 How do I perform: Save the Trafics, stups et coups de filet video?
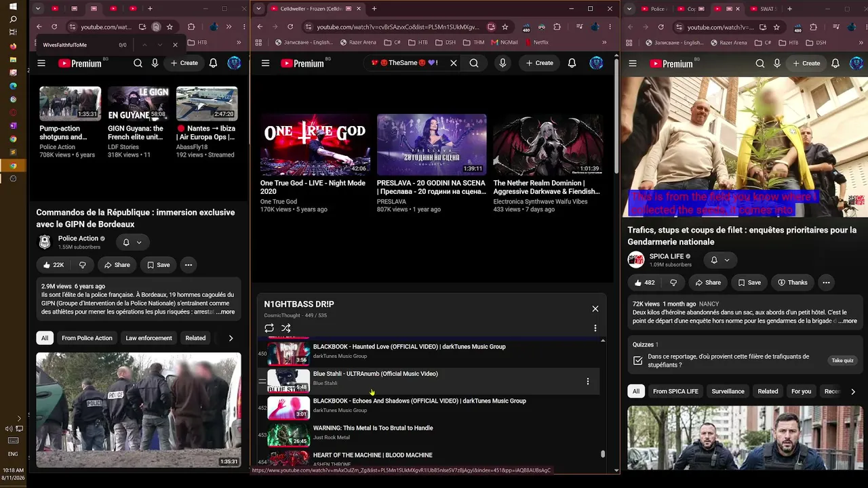[x=749, y=283]
